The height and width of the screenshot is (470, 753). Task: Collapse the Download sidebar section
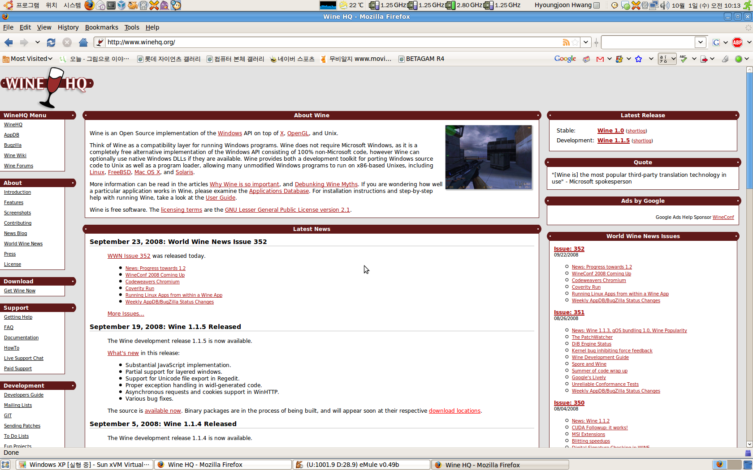pos(73,281)
